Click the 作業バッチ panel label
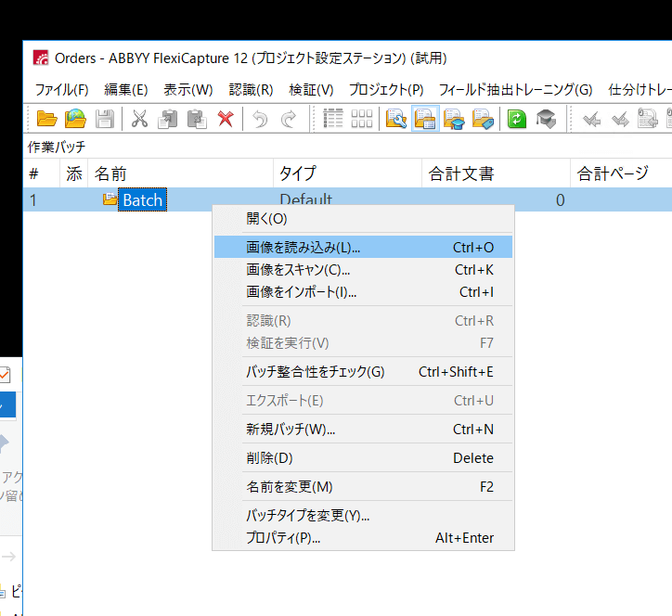Viewport: 672px width, 616px height. point(57,147)
